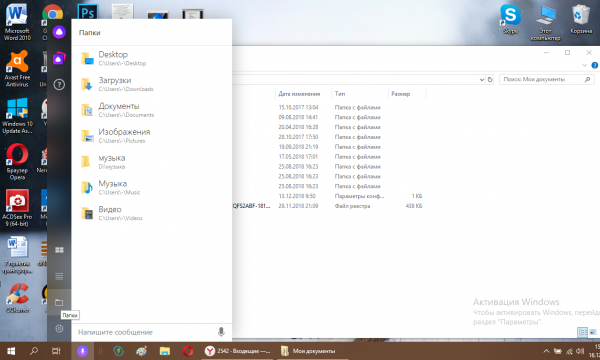This screenshot has height=360, width=600.
Task: Click the Photoshop desktop icon
Action: click(88, 12)
